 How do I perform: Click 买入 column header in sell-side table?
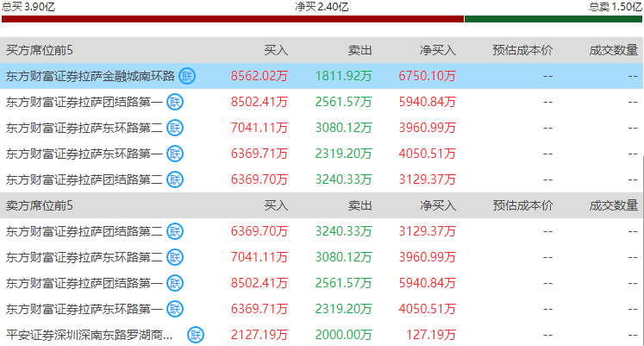pos(276,205)
